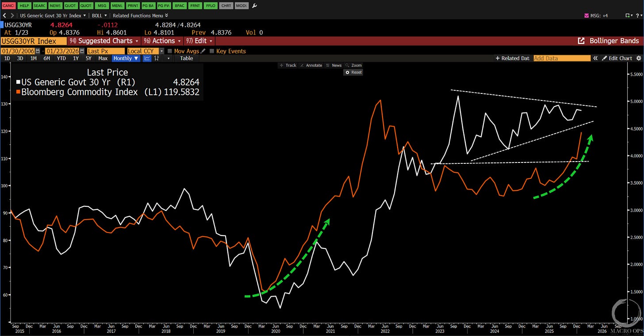Click the gray MODE key
Image resolution: width=644 pixels, height=336 pixels.
(x=241, y=6)
